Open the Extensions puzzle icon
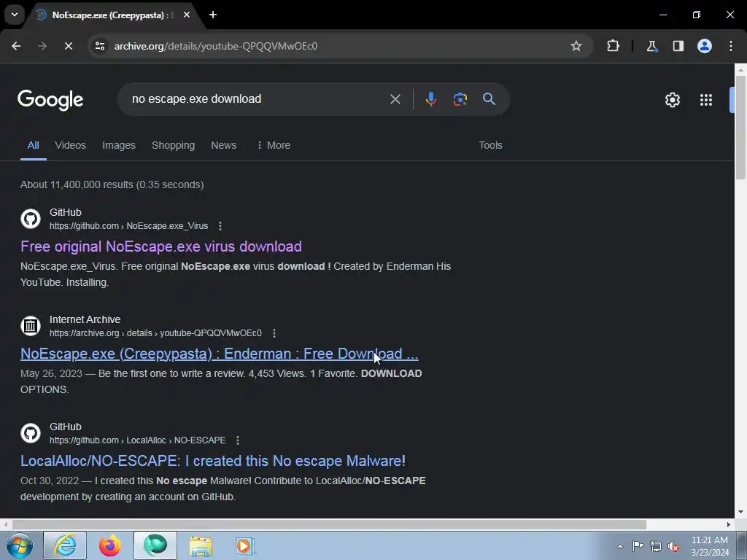The height and width of the screenshot is (560, 747). point(613,46)
